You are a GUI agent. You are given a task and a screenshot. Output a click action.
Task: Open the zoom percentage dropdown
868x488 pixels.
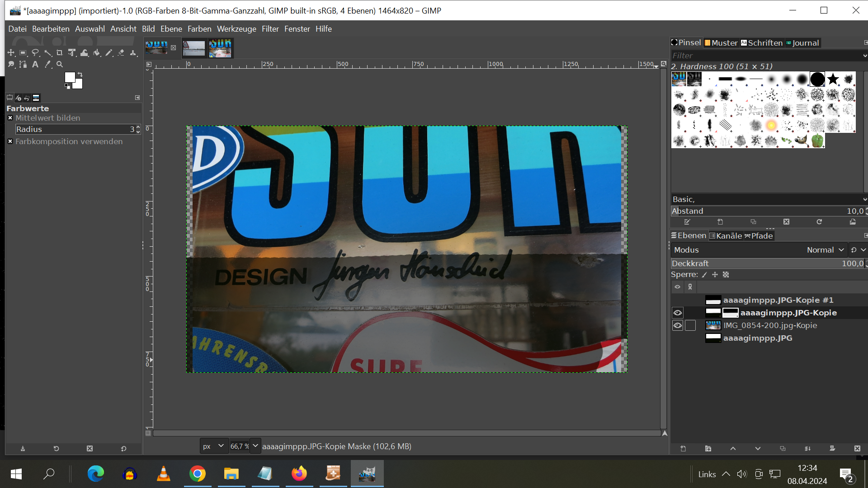tap(255, 446)
